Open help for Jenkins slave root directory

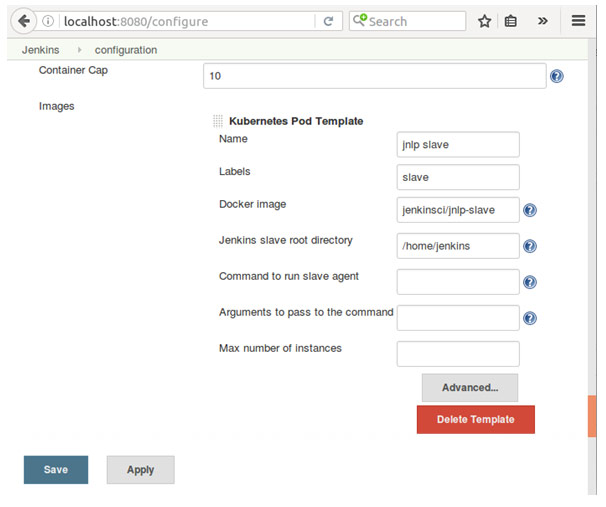click(x=530, y=246)
